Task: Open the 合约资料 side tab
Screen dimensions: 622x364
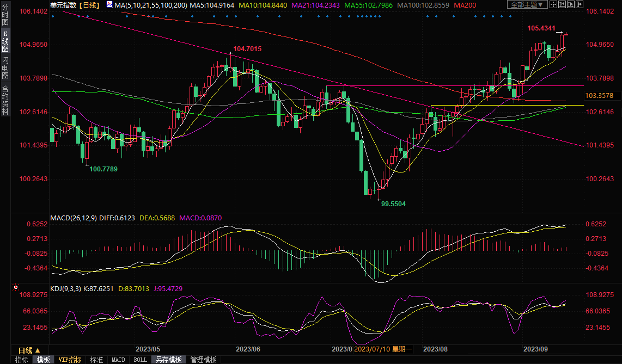Action: tap(5, 100)
